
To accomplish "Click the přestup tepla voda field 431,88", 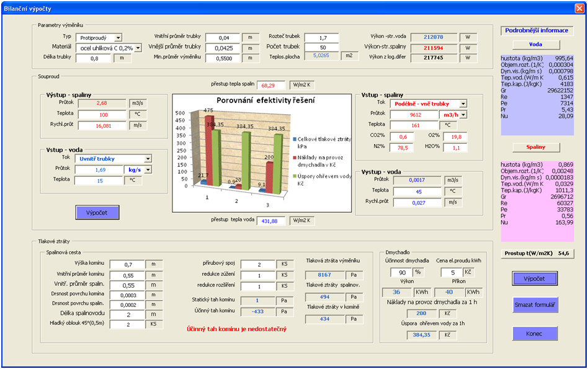I will 271,221.
